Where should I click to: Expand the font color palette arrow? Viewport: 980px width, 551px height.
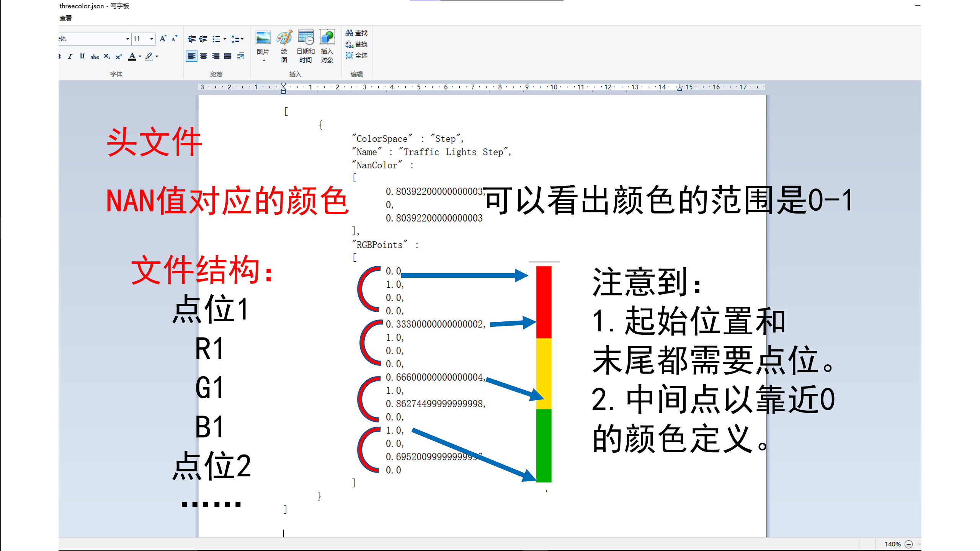pos(140,57)
